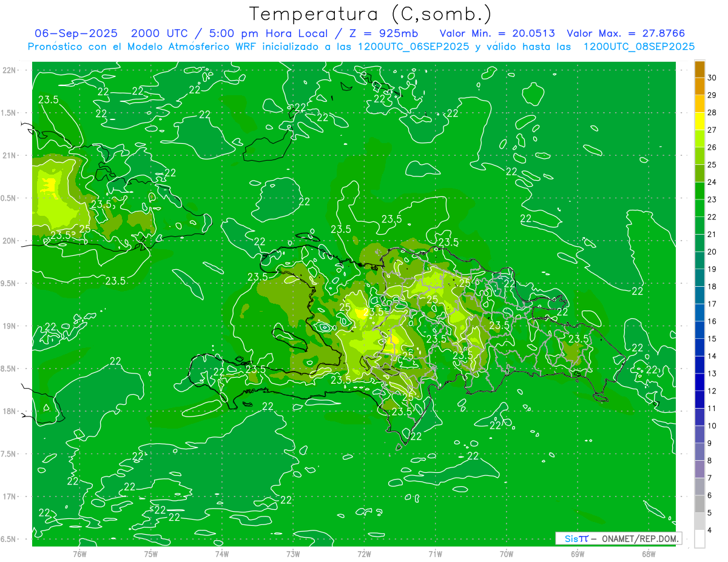Viewport: 728px width, 562px height.
Task: Click the "6.5N" latitude axis label
Action: 9,539
